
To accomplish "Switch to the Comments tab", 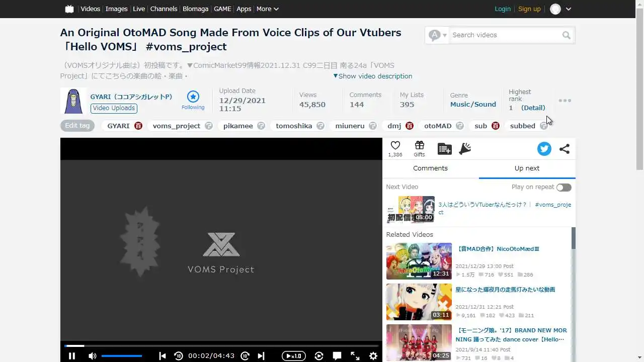I will [430, 168].
